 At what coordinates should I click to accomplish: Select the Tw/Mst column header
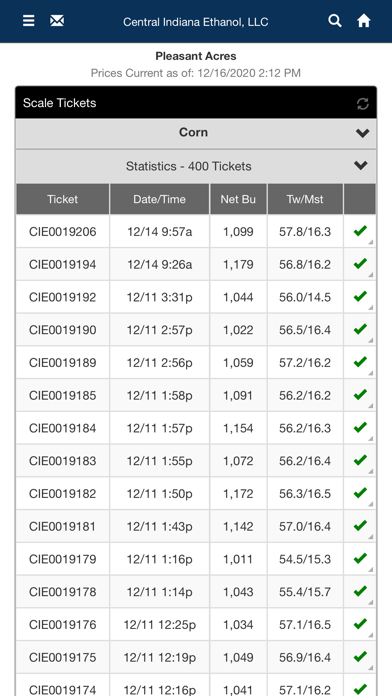click(x=305, y=199)
